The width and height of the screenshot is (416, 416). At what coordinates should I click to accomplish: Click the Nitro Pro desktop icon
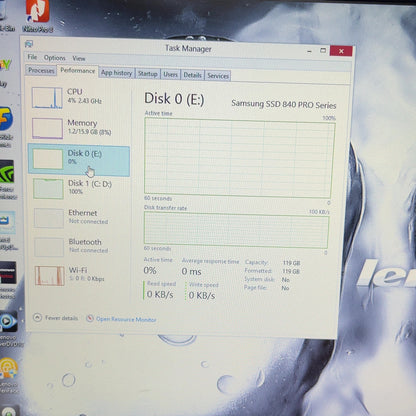pos(38,16)
